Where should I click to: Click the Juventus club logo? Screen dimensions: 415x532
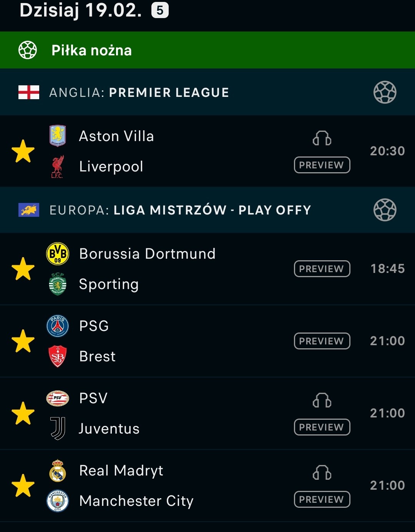point(58,428)
